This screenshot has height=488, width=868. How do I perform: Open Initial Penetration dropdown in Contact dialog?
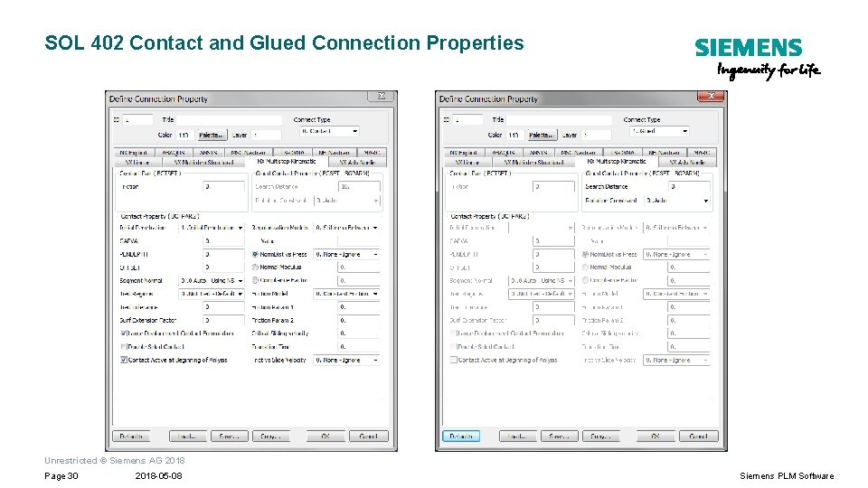coord(212,228)
